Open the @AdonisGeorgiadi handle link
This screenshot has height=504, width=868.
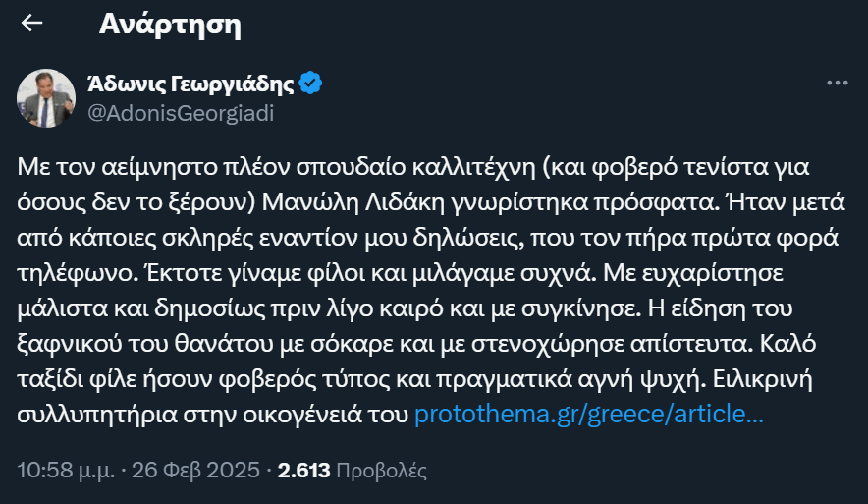[x=181, y=113]
